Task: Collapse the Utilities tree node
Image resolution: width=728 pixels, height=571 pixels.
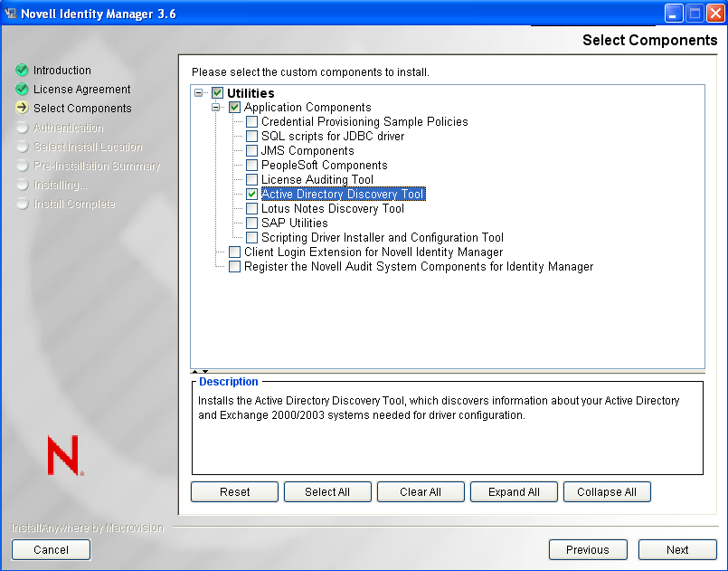Action: pos(198,92)
